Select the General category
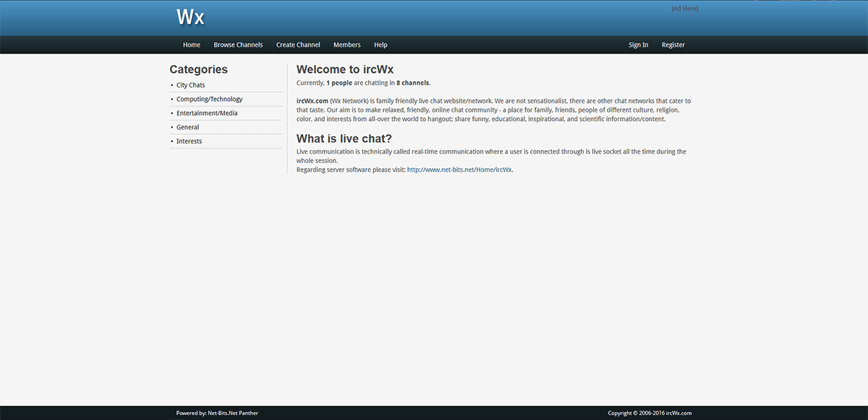This screenshot has height=420, width=868. point(188,127)
